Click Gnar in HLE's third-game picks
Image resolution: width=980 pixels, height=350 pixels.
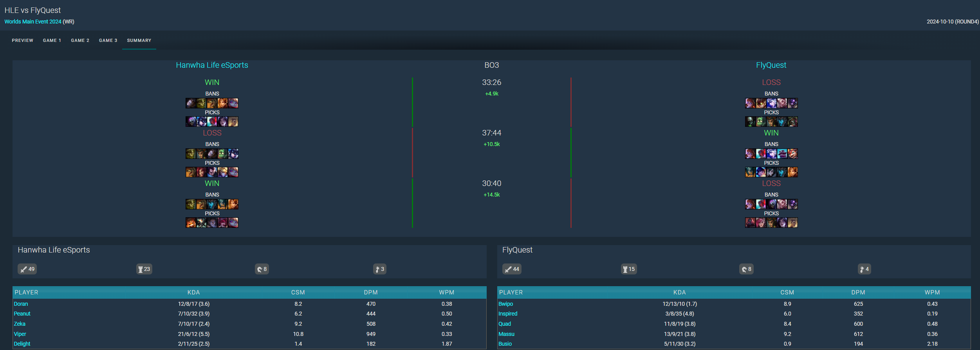pyautogui.click(x=191, y=222)
